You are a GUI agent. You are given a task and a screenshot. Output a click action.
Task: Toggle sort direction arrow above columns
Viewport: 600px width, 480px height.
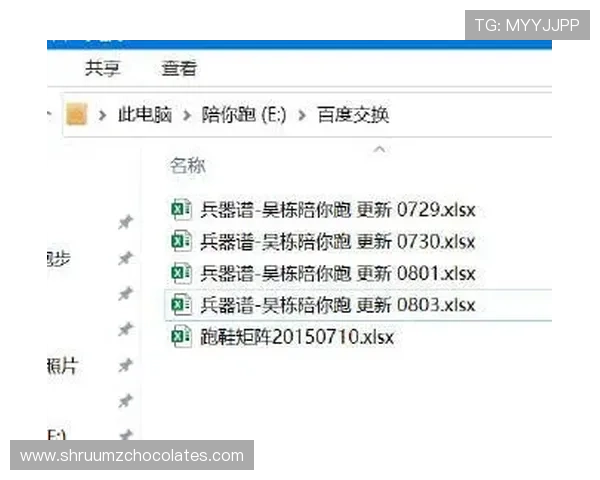379,149
